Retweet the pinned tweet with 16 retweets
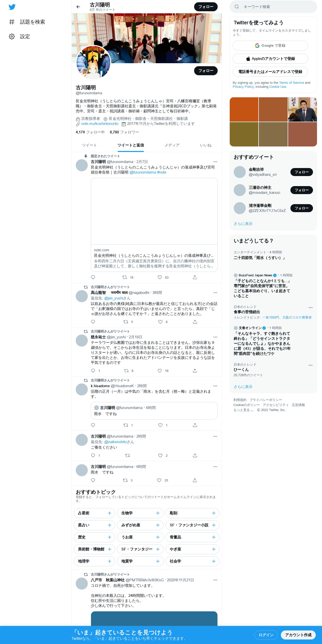 click(128, 277)
